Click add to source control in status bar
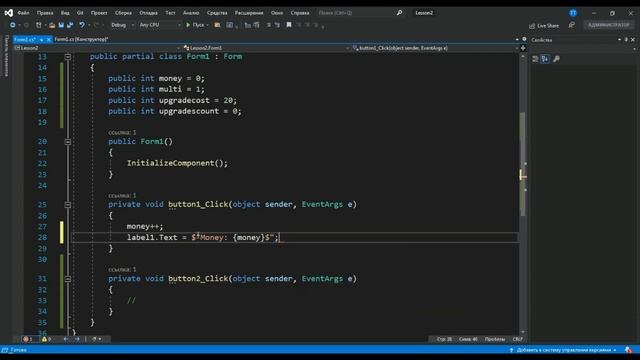Image resolution: width=640 pixels, height=360 pixels. tap(563, 350)
